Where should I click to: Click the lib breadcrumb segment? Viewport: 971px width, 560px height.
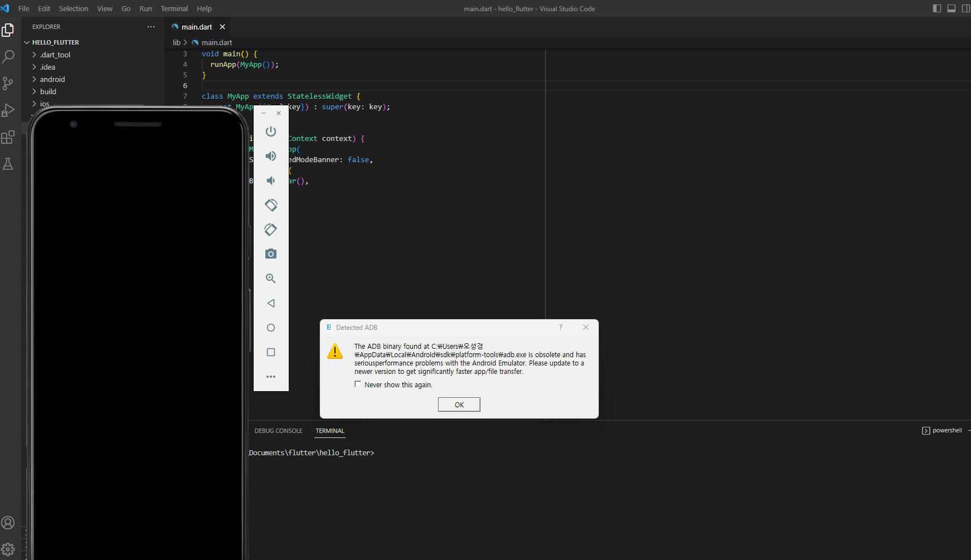[177, 42]
